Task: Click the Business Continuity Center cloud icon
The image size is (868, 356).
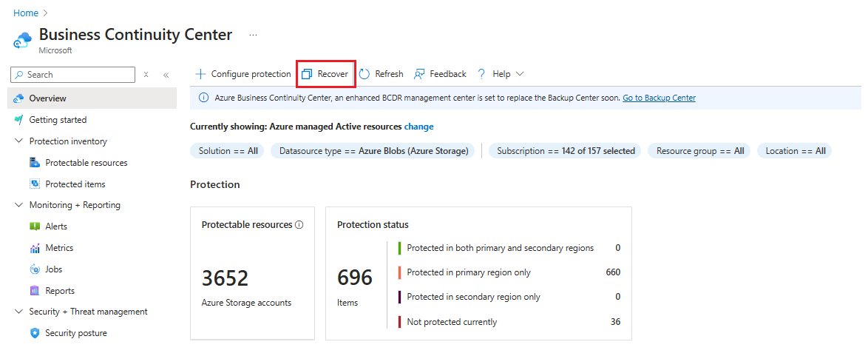Action: pyautogui.click(x=23, y=40)
